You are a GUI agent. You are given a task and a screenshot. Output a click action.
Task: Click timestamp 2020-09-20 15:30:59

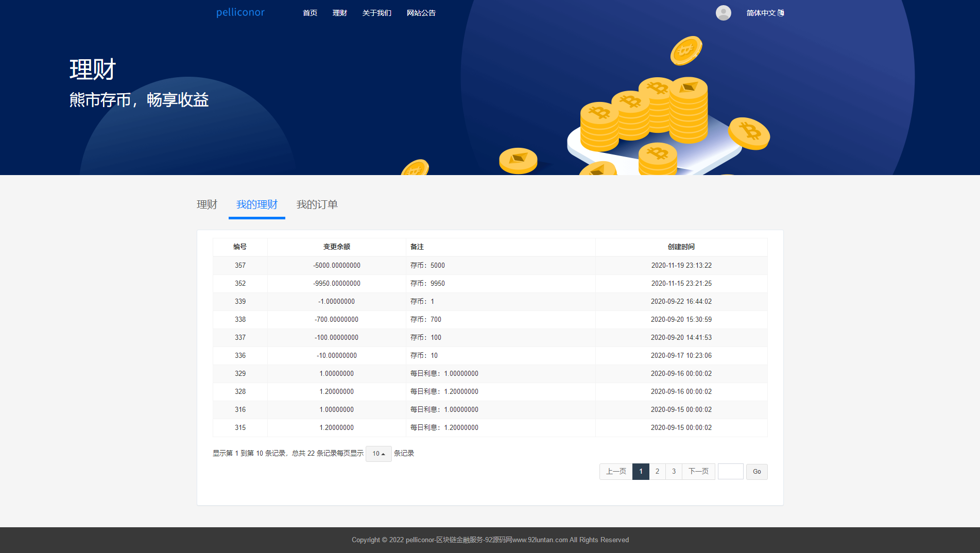tap(681, 320)
